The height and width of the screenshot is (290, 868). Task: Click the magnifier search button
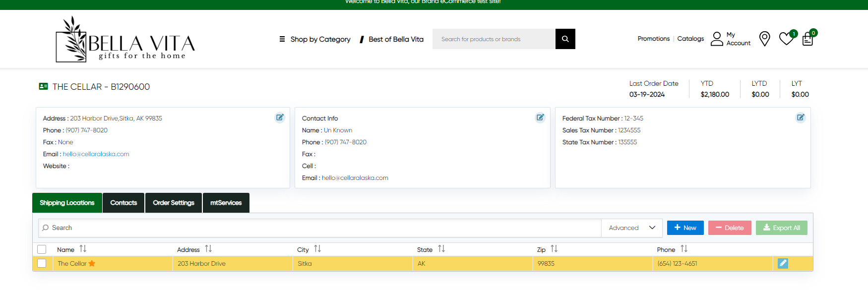[x=565, y=39]
